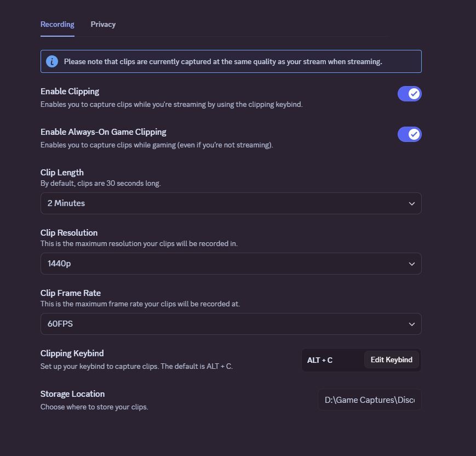This screenshot has height=456, width=476.
Task: Open the Clip Frame Rate dropdown
Action: pos(231,324)
